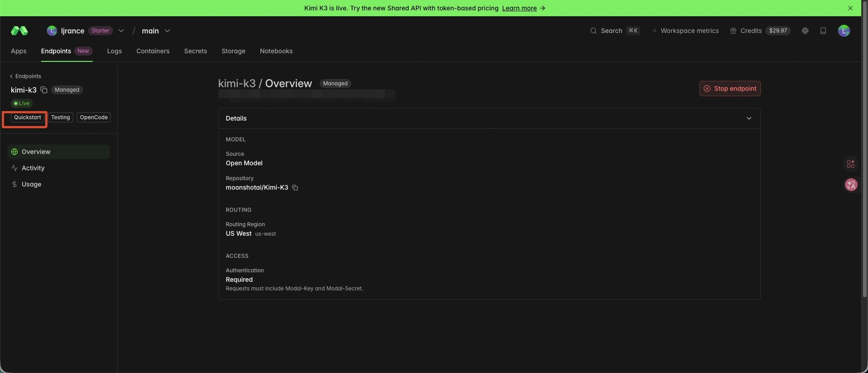Click the pink translate floating icon
Viewport: 868px width, 373px height.
(x=851, y=185)
